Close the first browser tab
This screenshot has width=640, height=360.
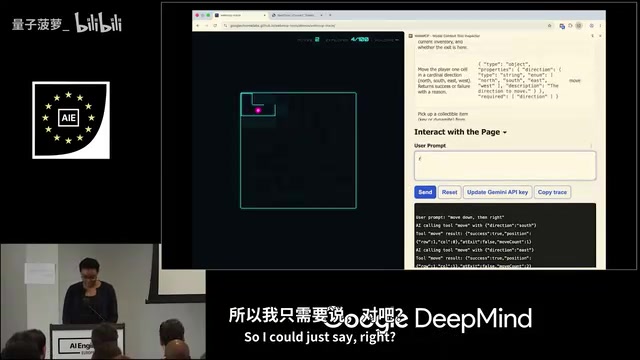[x=264, y=15]
